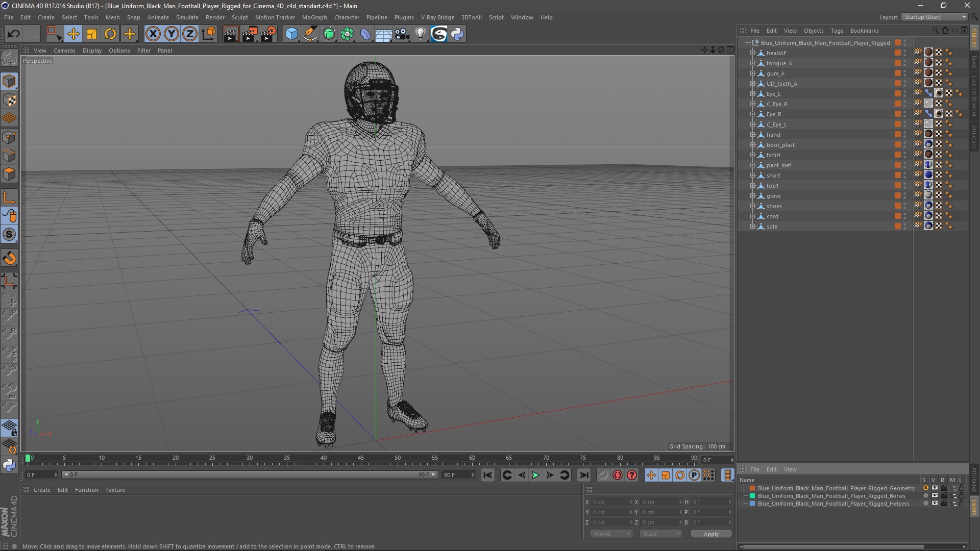Select Texture mode checkered cube icon
The height and width of the screenshot is (551, 980).
pyautogui.click(x=9, y=100)
